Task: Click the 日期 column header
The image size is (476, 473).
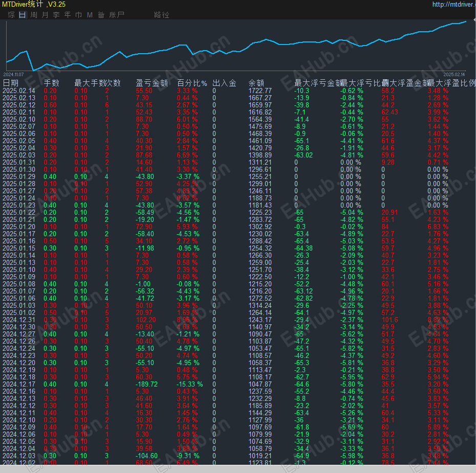Action: tap(11, 83)
